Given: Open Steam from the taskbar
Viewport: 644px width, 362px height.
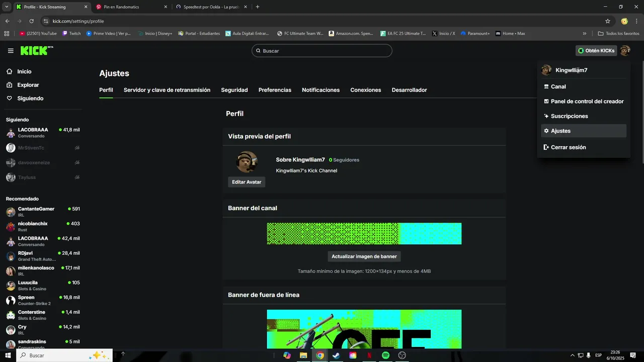Looking at the screenshot, I should click(336, 355).
